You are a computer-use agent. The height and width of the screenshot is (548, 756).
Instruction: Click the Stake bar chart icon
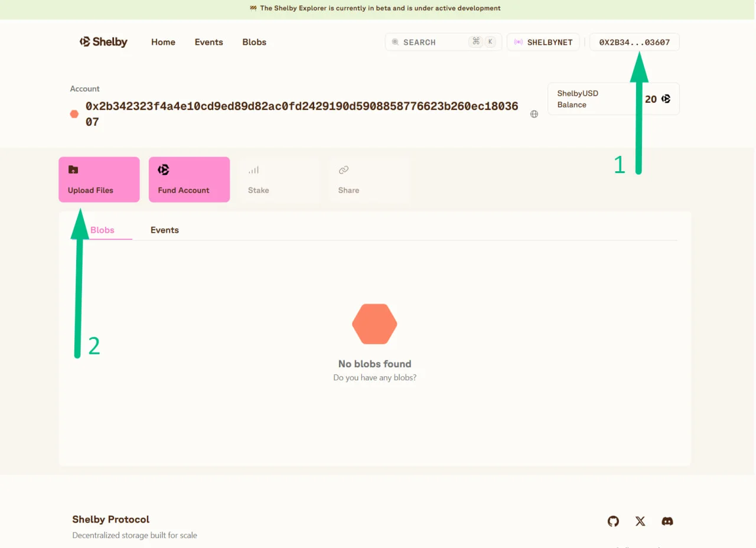pyautogui.click(x=253, y=170)
